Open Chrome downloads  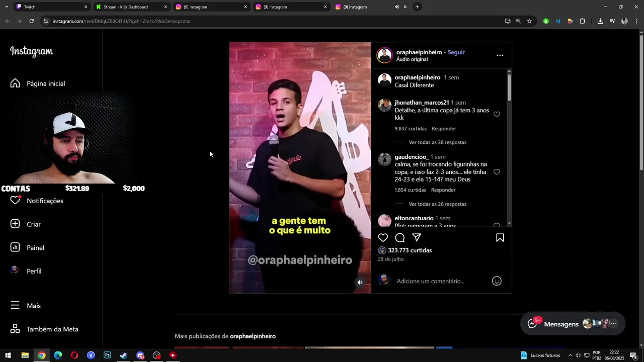[x=600, y=21]
